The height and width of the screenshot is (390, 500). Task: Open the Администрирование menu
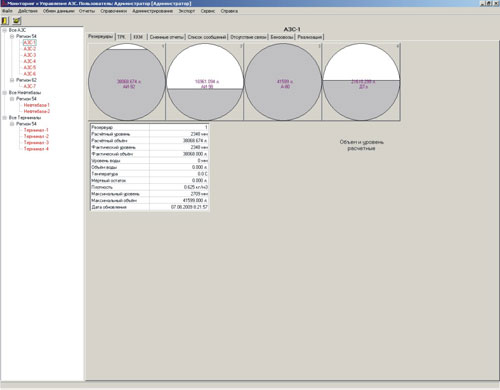[152, 11]
